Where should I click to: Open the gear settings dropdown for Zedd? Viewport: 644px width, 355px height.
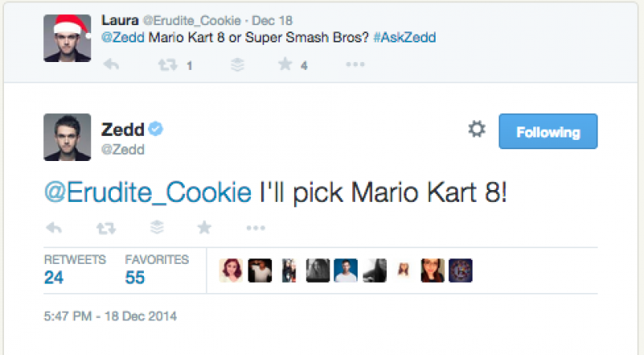(477, 130)
